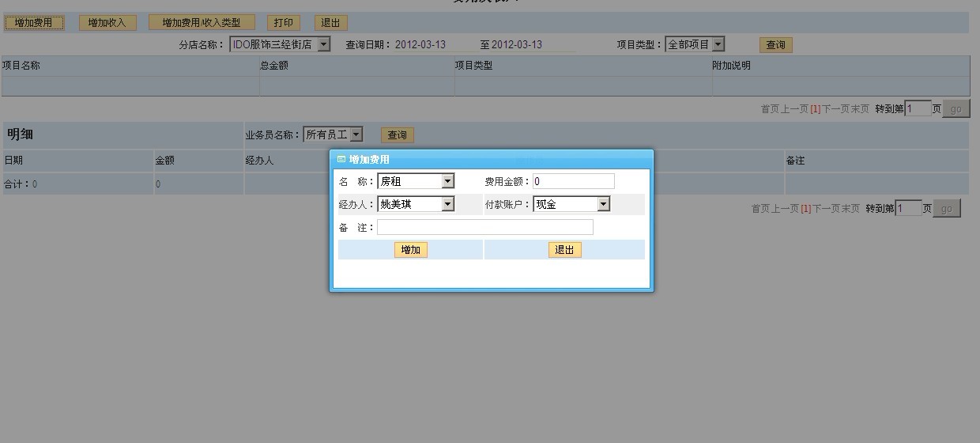Click the page number box in 明细 pager
The width and height of the screenshot is (980, 443).
tap(908, 208)
